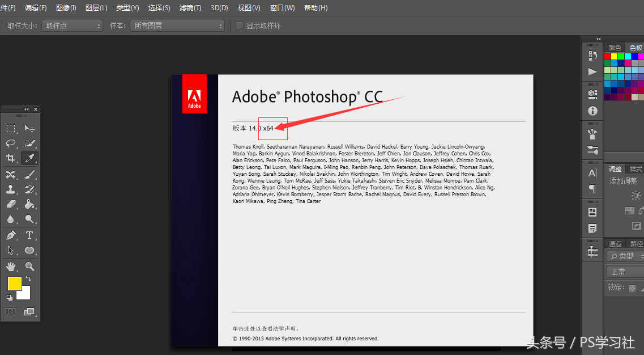Select the Eraser tool
644x355 pixels.
tap(11, 204)
